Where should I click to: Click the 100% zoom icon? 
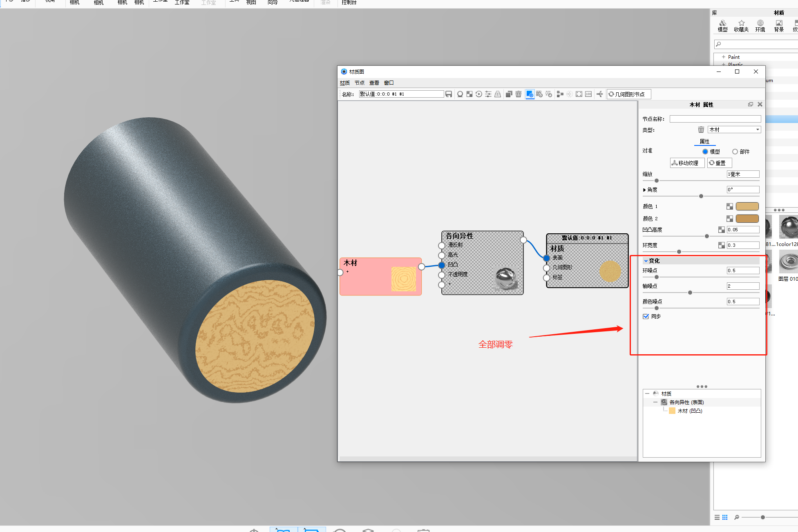click(x=588, y=94)
